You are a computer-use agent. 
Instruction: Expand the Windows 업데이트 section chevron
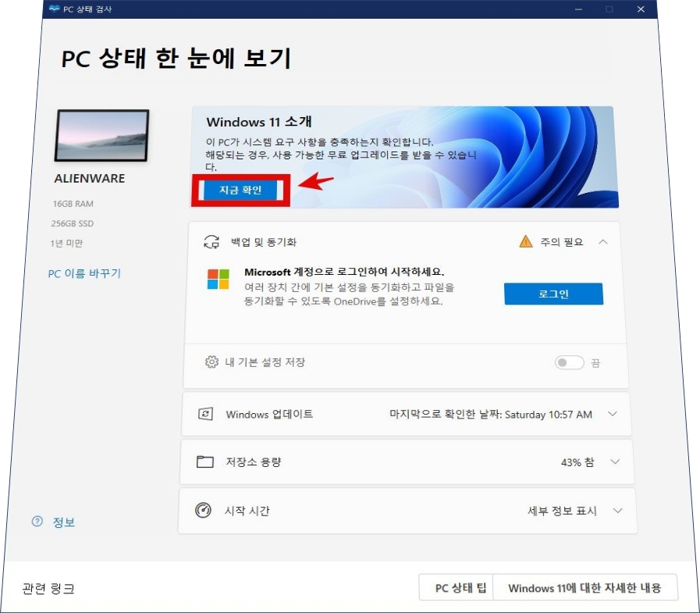tap(613, 414)
